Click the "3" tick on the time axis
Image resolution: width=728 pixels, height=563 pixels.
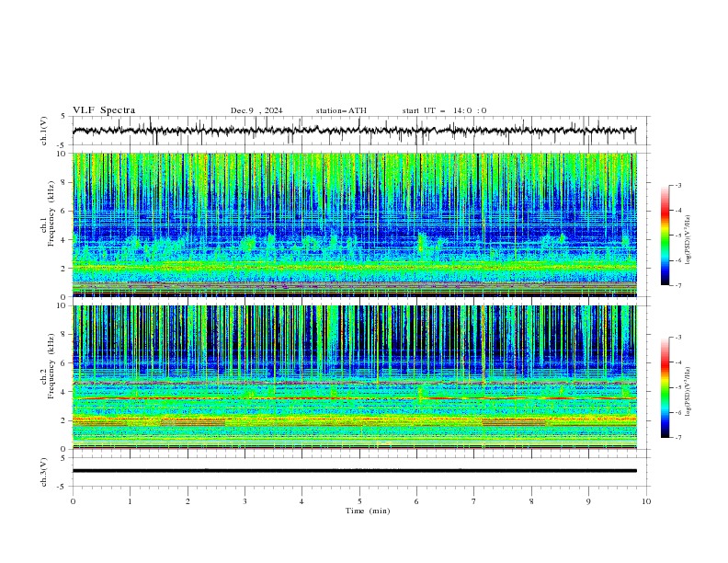[x=245, y=501]
